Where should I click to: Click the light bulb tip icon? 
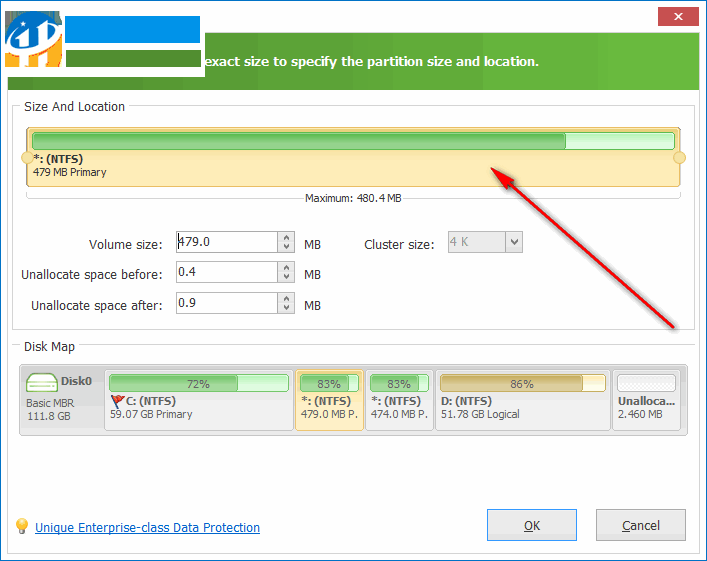point(22,526)
